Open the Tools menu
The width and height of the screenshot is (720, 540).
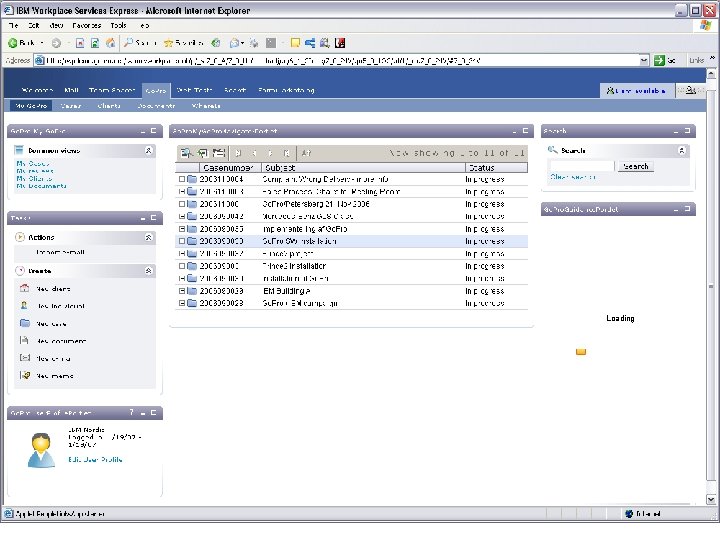(x=118, y=26)
